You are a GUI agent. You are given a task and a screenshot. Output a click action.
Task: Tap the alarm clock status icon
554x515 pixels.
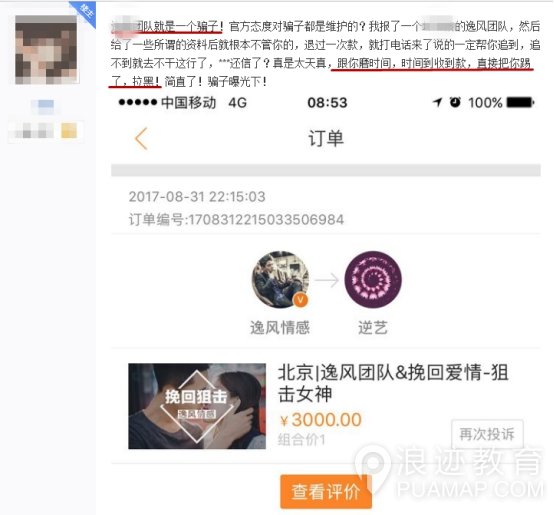[x=455, y=102]
